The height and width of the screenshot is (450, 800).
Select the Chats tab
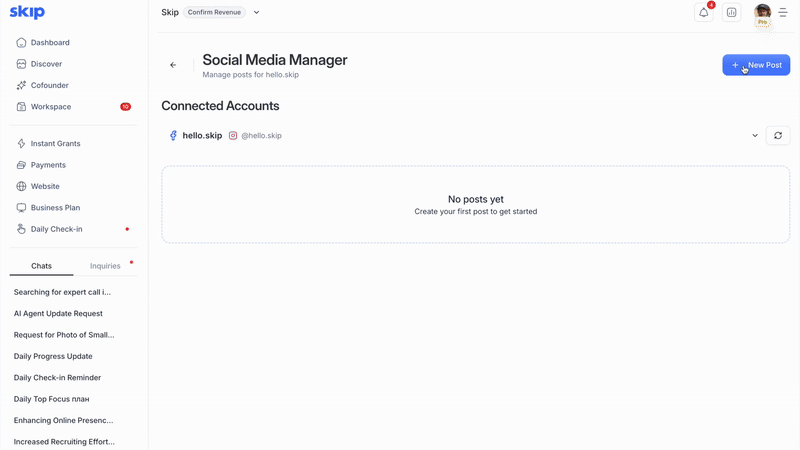(41, 266)
